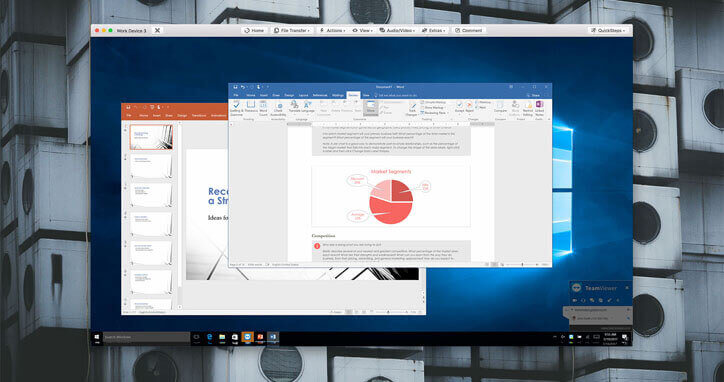Click the Reject change icon
This screenshot has height=382, width=724.
(x=469, y=107)
